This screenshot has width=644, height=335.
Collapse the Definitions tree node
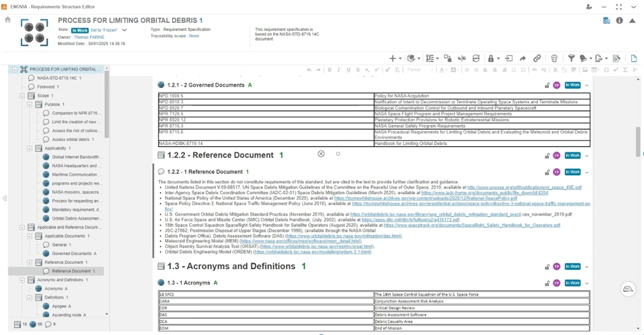click(30, 297)
